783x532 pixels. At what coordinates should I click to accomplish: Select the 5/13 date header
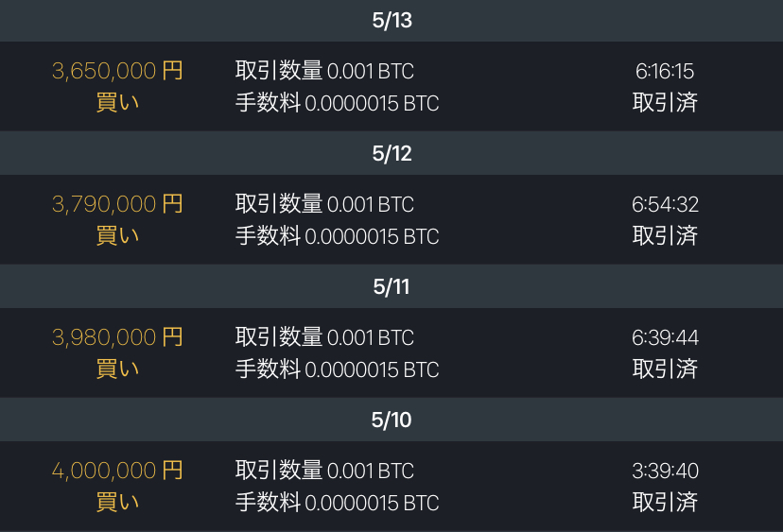(391, 21)
